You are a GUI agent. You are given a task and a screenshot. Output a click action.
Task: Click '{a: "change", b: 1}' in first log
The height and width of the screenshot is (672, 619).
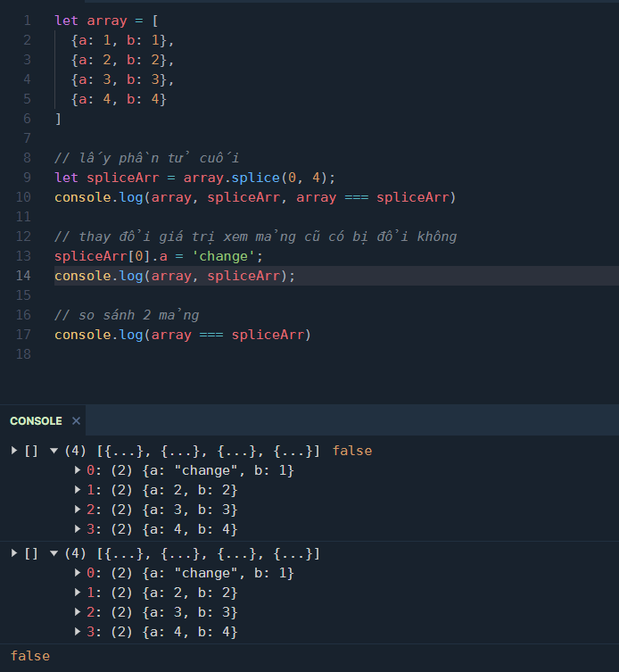click(x=218, y=470)
